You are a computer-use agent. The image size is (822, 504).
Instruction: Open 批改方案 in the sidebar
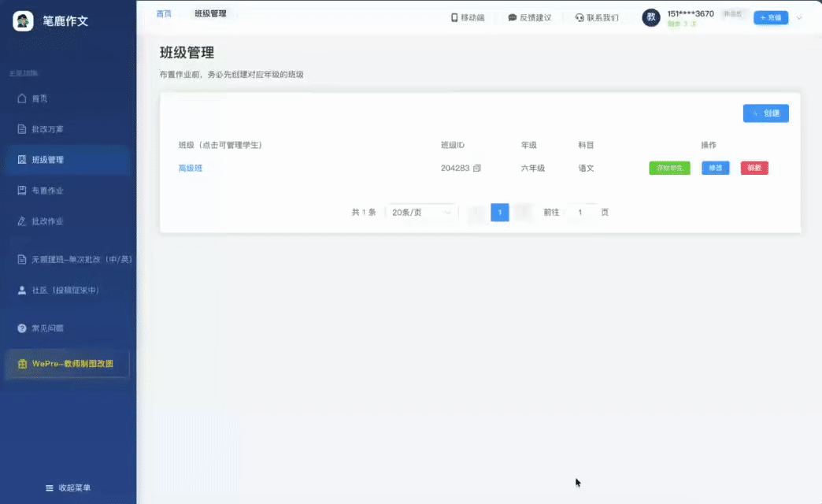tap(47, 129)
